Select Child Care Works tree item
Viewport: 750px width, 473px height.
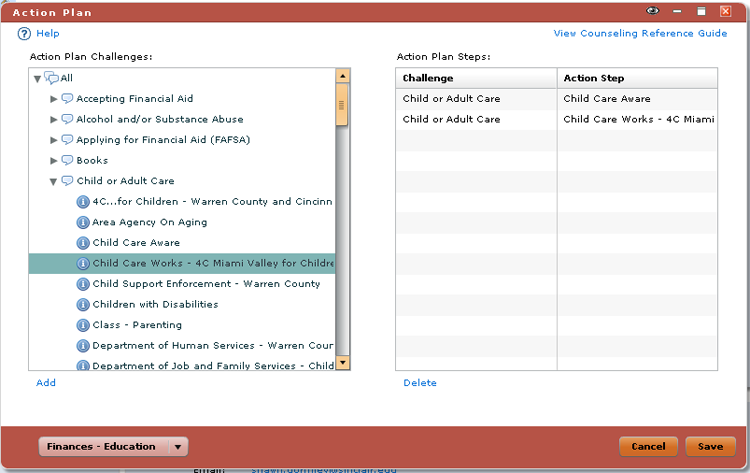click(x=212, y=264)
